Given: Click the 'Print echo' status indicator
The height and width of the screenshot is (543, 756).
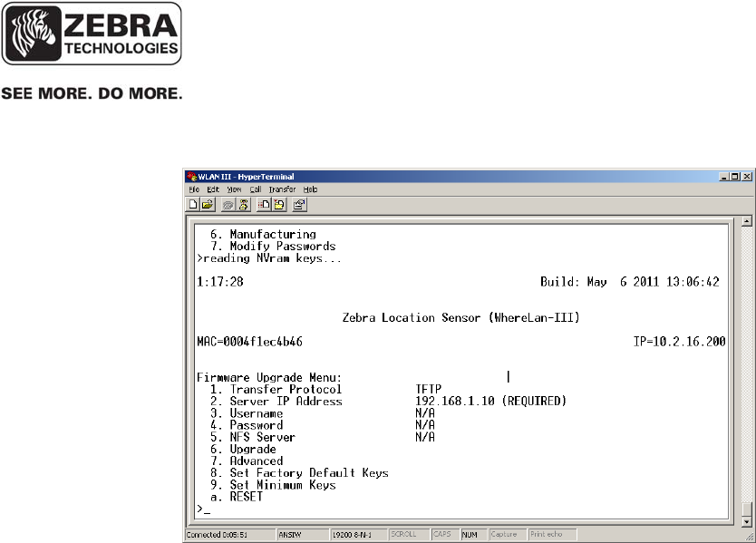Looking at the screenshot, I should pyautogui.click(x=552, y=534).
